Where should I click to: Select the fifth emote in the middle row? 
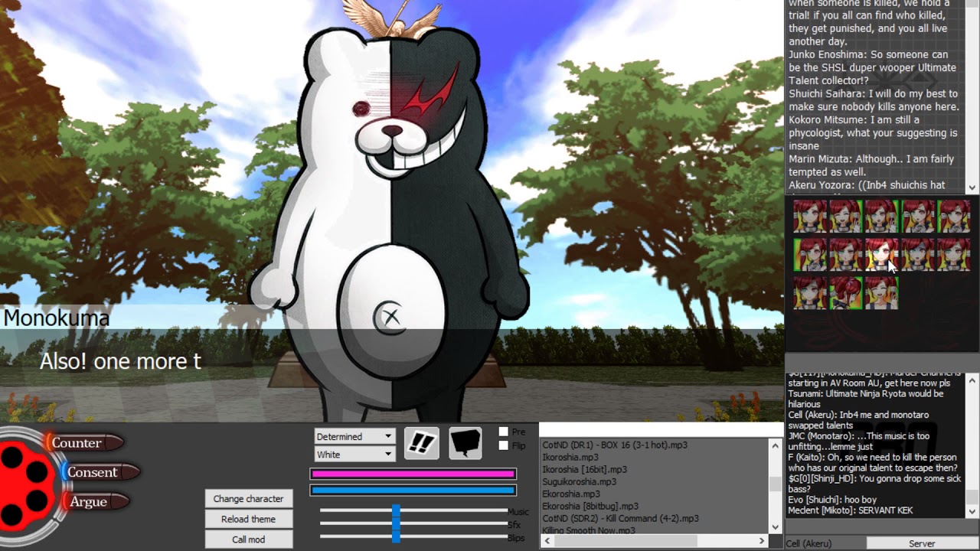953,255
